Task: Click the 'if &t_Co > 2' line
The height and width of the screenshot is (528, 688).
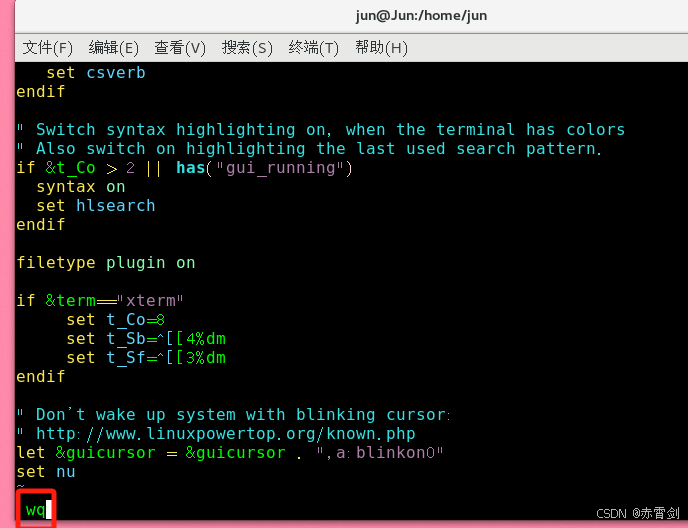Action: coord(184,168)
